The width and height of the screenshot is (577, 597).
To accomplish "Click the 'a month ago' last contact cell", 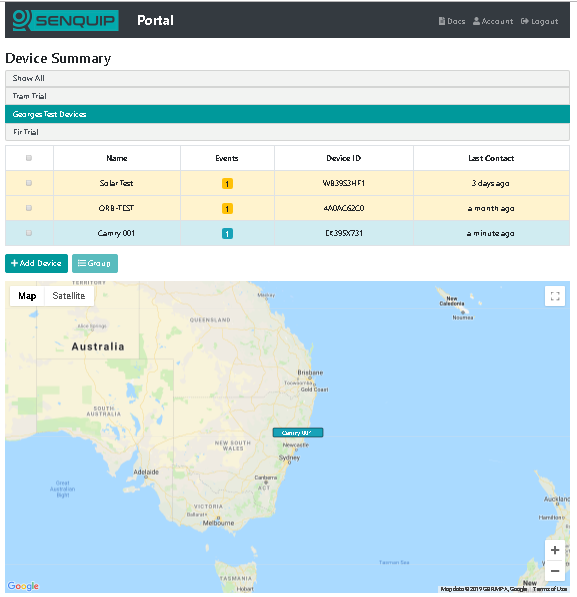I will 491,208.
